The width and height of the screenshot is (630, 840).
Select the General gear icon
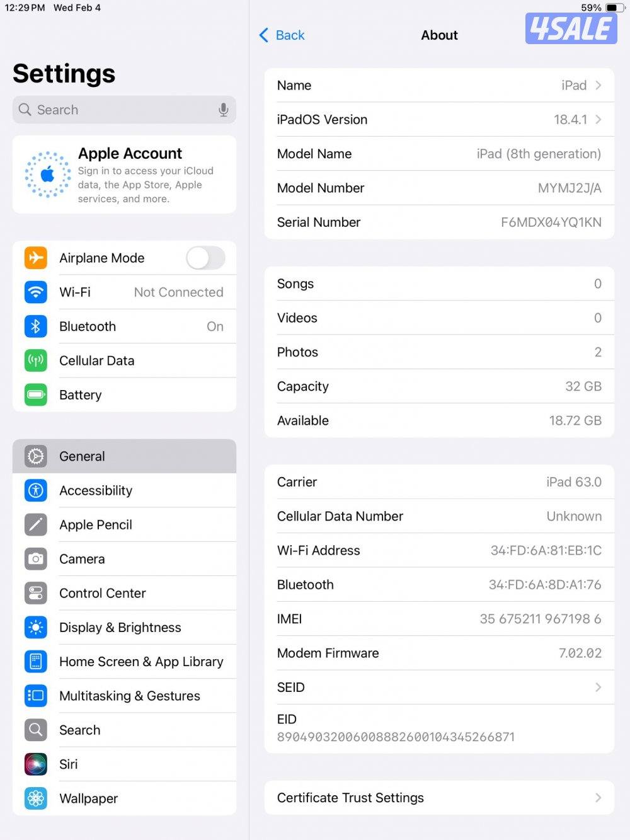(36, 456)
